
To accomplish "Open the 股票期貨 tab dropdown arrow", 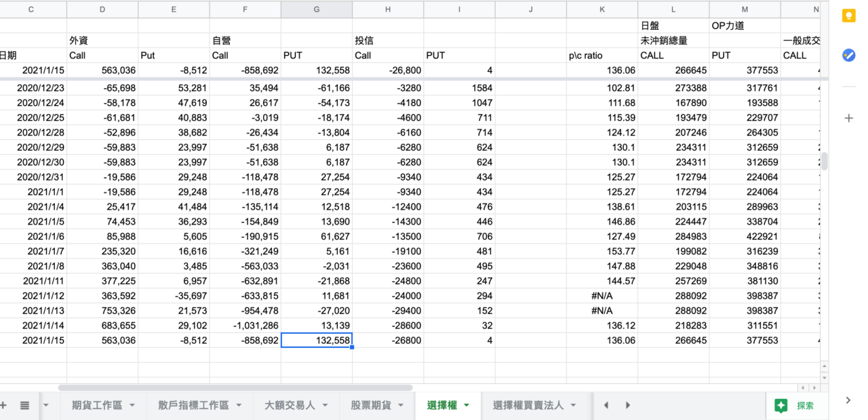I will point(401,406).
